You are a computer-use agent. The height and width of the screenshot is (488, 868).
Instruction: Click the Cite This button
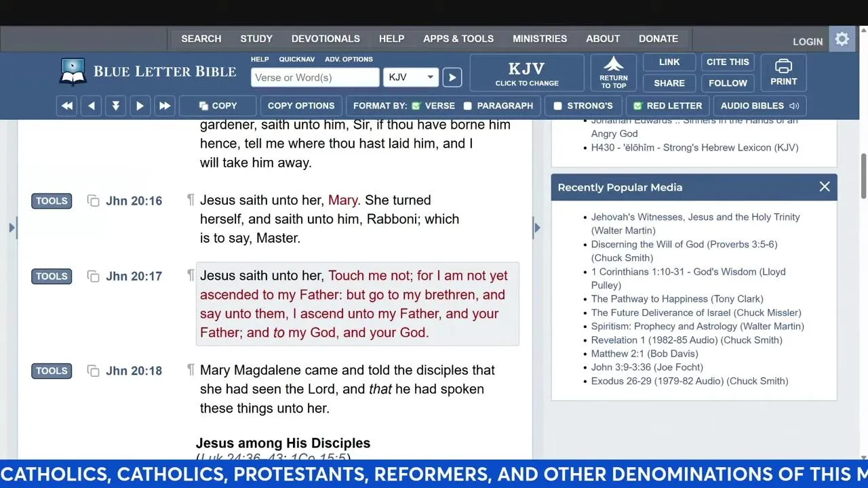pyautogui.click(x=728, y=62)
